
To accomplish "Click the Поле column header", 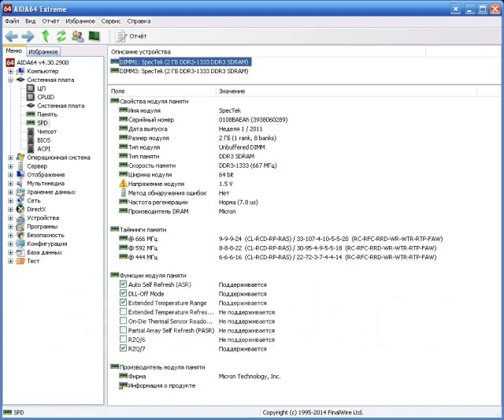I will pyautogui.click(x=161, y=91).
